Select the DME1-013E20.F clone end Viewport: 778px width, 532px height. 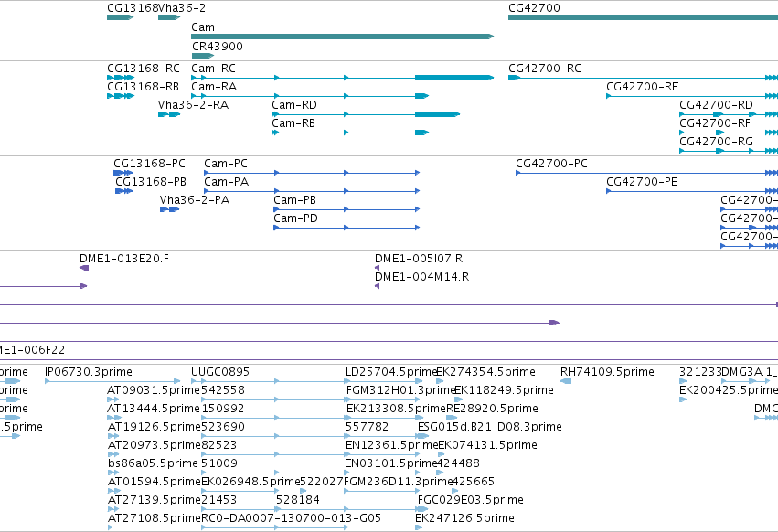84,268
